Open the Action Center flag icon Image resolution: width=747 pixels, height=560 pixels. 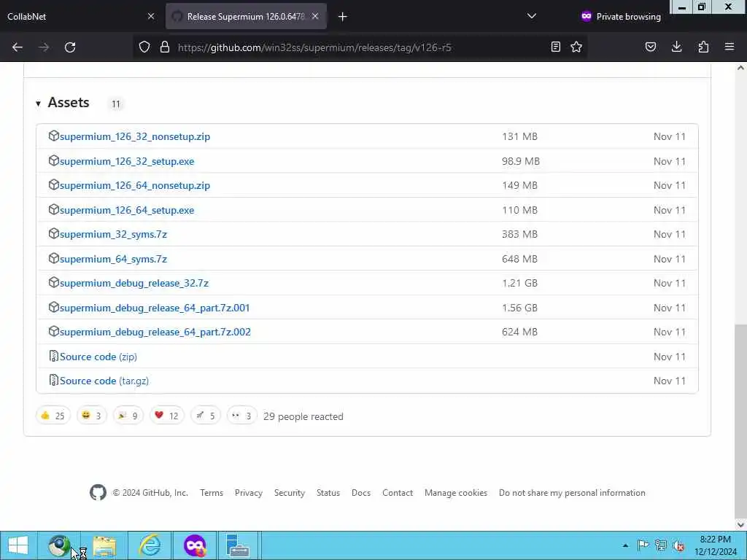643,545
